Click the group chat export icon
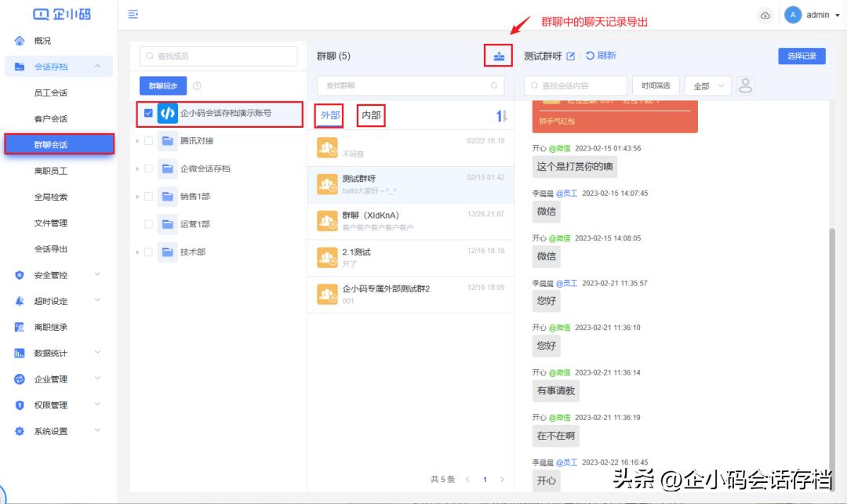This screenshot has width=847, height=504. pos(499,56)
